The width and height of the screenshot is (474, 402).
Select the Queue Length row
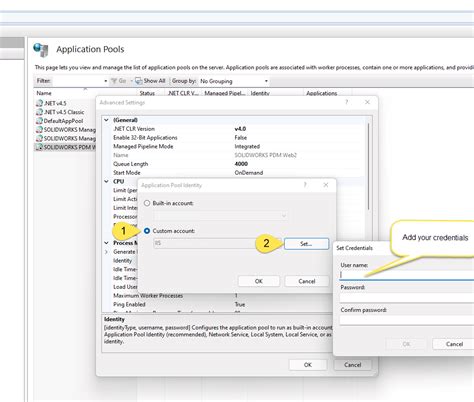(x=237, y=164)
